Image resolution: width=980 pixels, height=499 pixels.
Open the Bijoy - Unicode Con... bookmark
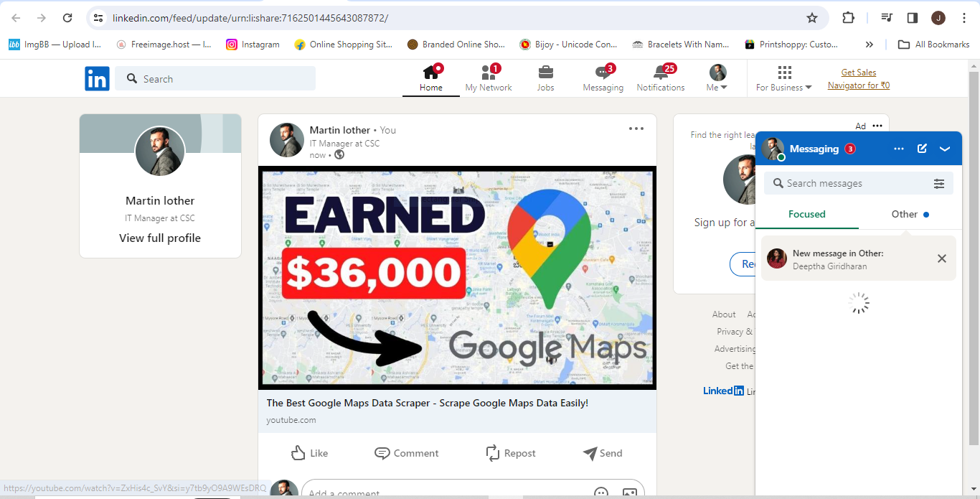[x=568, y=45]
